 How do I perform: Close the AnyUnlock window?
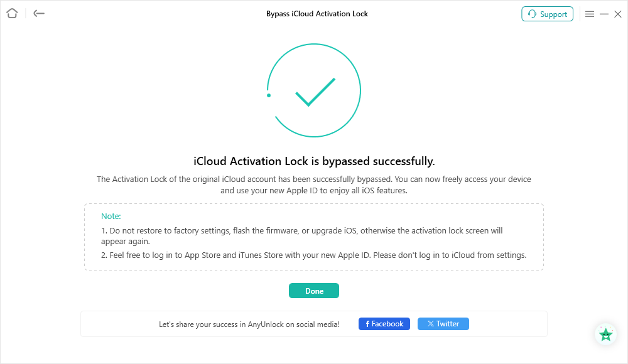[x=618, y=14]
